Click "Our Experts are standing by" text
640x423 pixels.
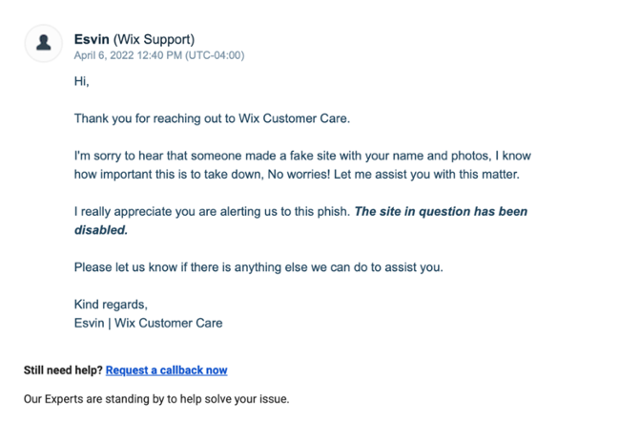click(156, 400)
